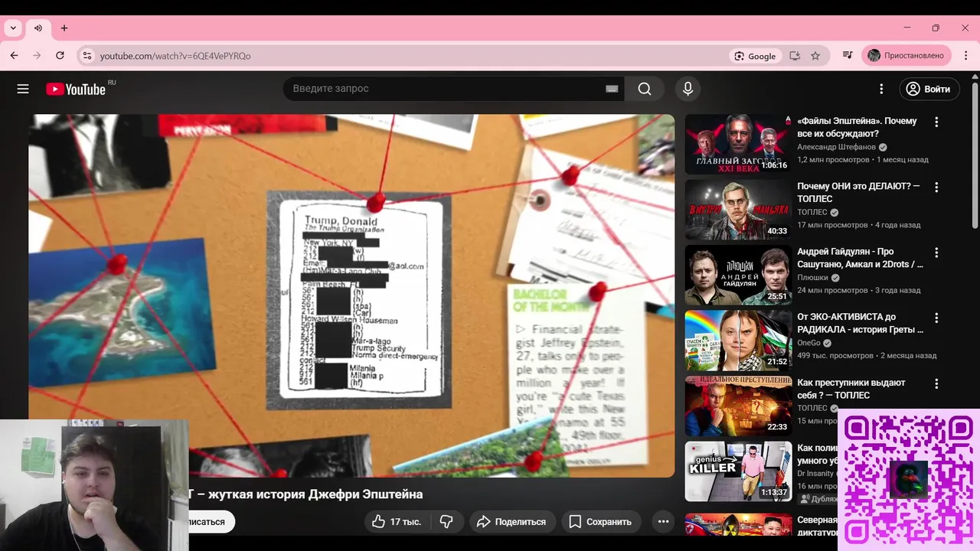Image resolution: width=980 pixels, height=551 pixels.
Task: Click the Поделиться share button
Action: pos(512,522)
